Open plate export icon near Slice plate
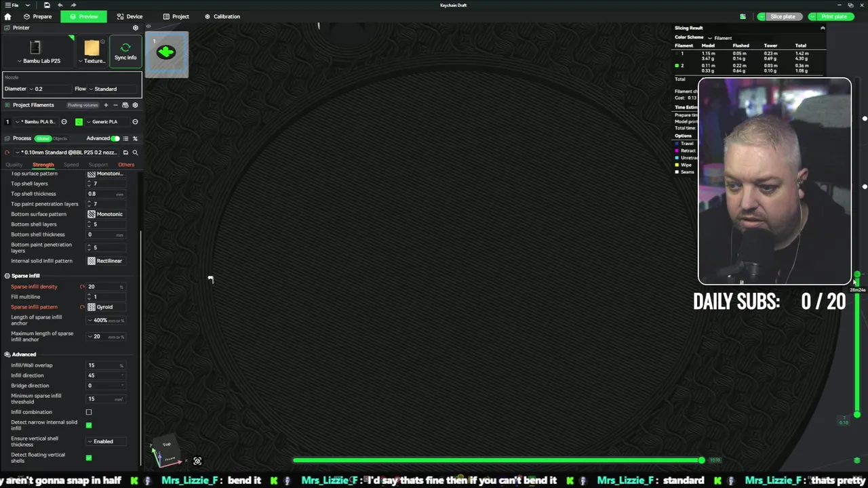Screen dimensions: 868x488 (x=743, y=16)
